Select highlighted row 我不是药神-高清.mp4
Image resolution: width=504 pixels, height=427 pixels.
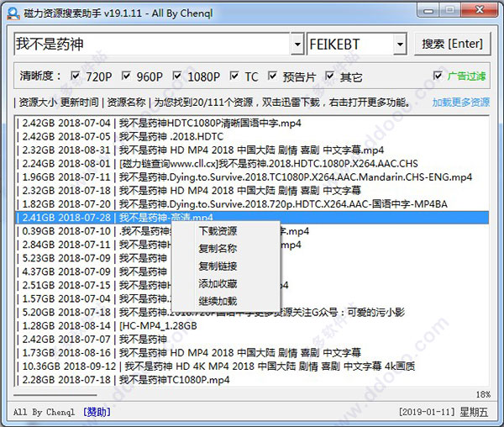coord(252,218)
